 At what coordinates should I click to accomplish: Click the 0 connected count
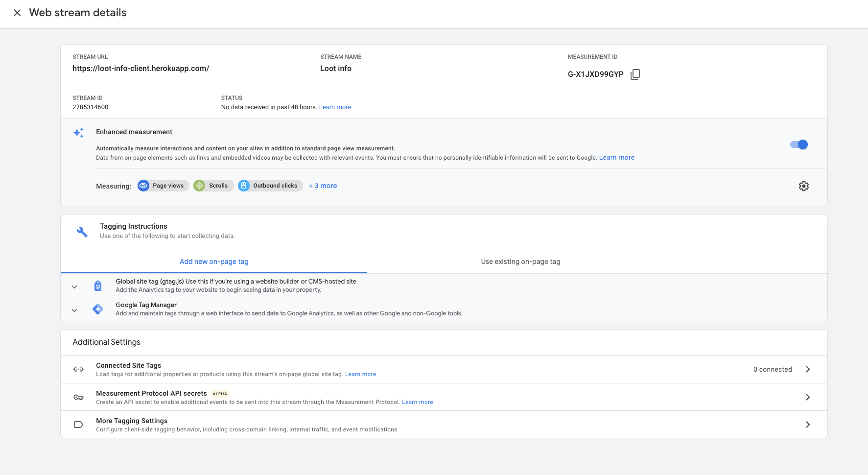(x=773, y=369)
